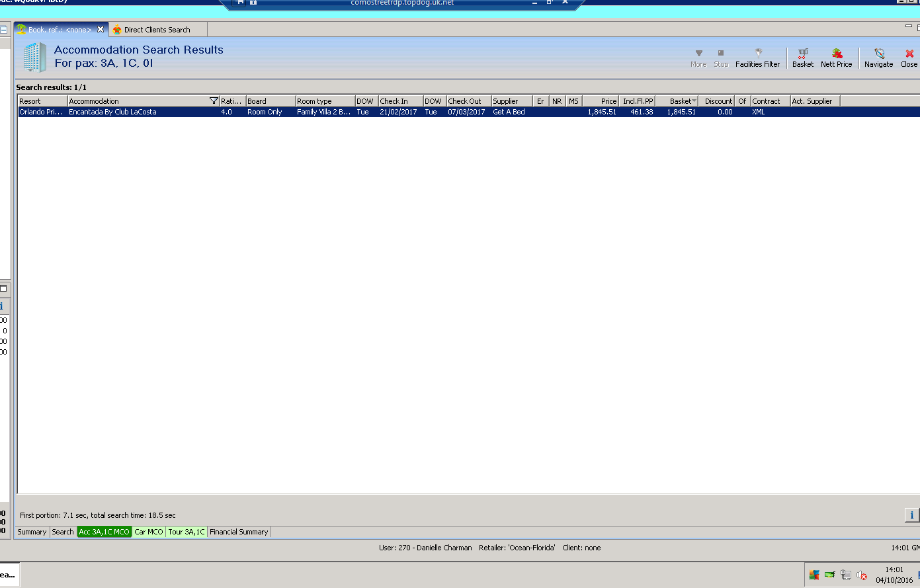
Task: Open the taskbar clock showing 04/10/2016
Action: (894, 575)
